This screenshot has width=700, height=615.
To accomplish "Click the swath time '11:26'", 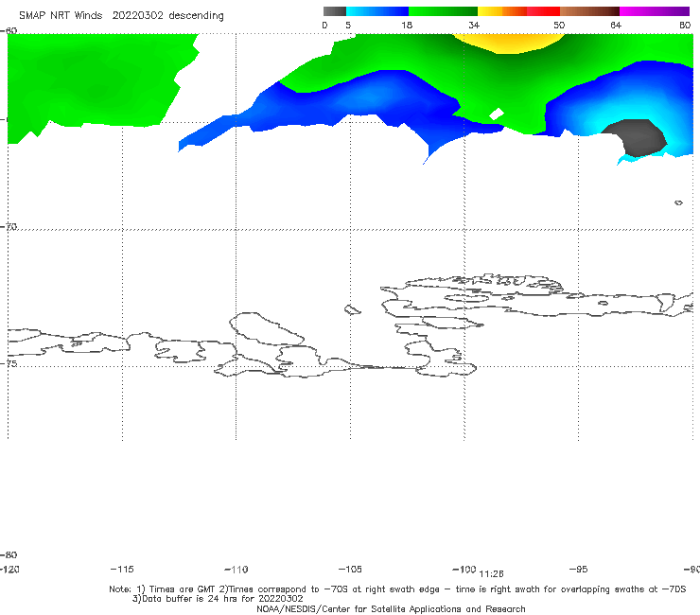I will coord(491,574).
